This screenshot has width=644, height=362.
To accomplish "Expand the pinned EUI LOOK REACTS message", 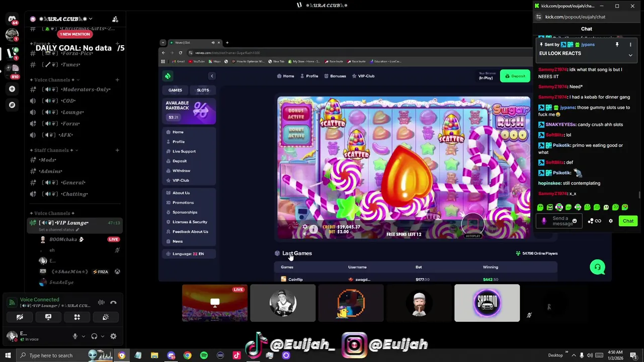I will [630, 55].
